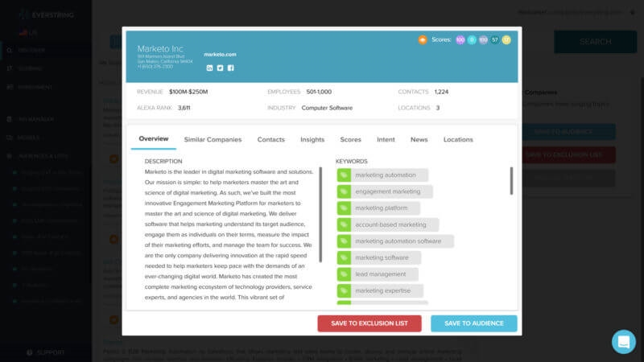Screen dimensions: 644x362
Task: Click the EverString logo
Action: point(47,15)
